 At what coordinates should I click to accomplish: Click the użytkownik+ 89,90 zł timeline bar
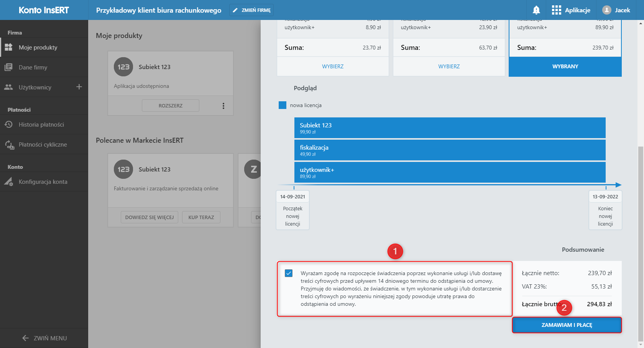pos(450,172)
